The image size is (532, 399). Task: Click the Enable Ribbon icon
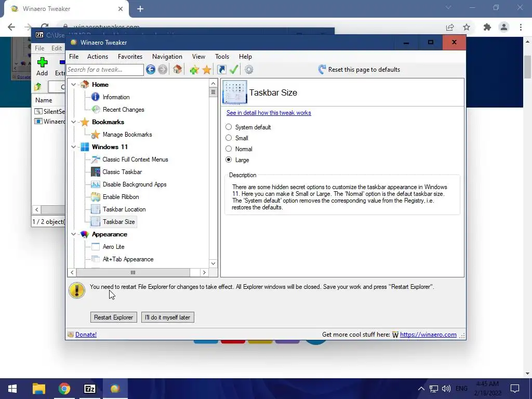coord(96,197)
